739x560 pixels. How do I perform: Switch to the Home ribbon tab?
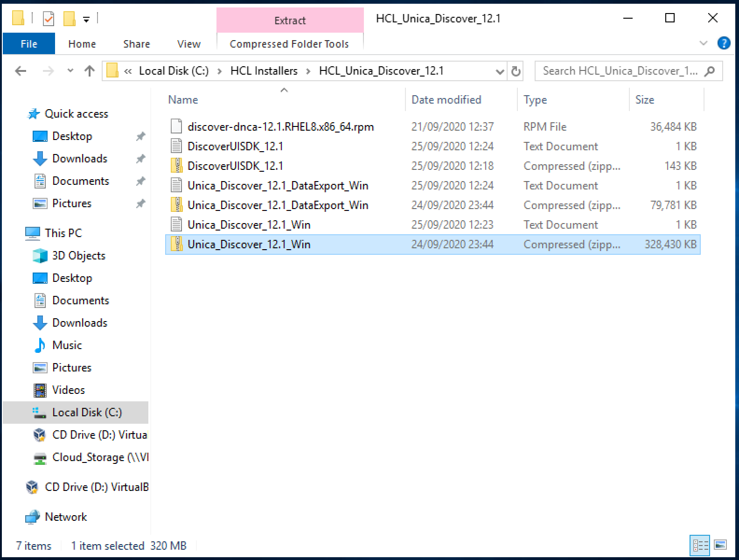click(x=82, y=44)
